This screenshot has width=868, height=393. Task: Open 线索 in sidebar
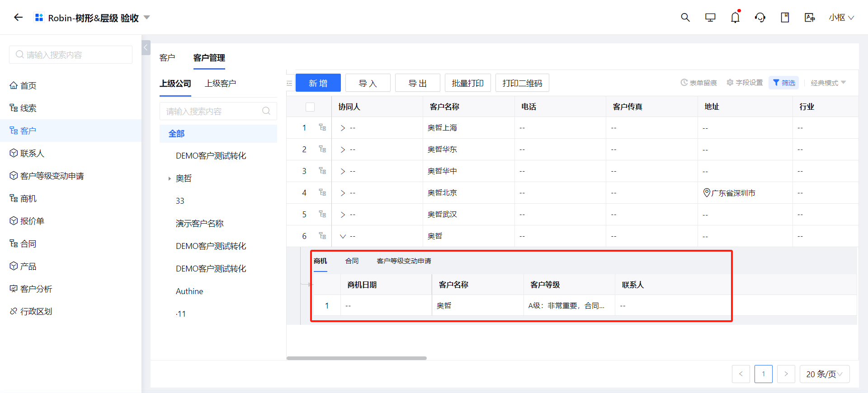tap(71, 108)
